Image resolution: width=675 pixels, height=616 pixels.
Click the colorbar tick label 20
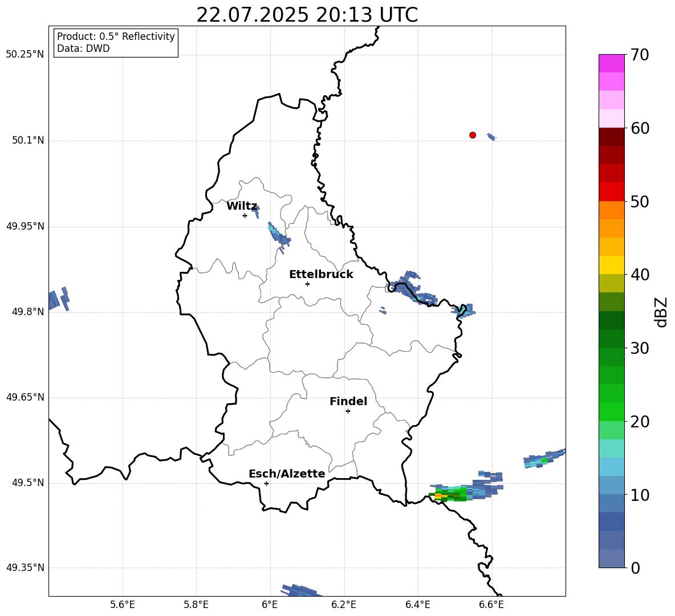tap(640, 422)
